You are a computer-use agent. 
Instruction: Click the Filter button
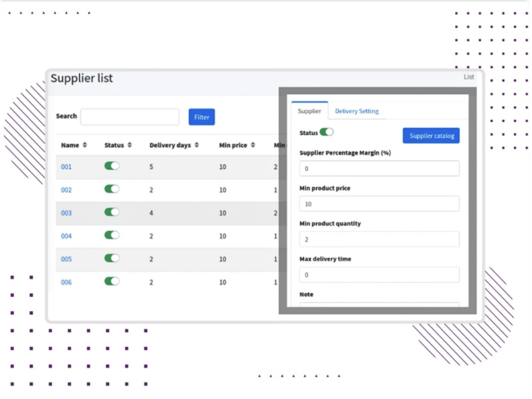(202, 117)
